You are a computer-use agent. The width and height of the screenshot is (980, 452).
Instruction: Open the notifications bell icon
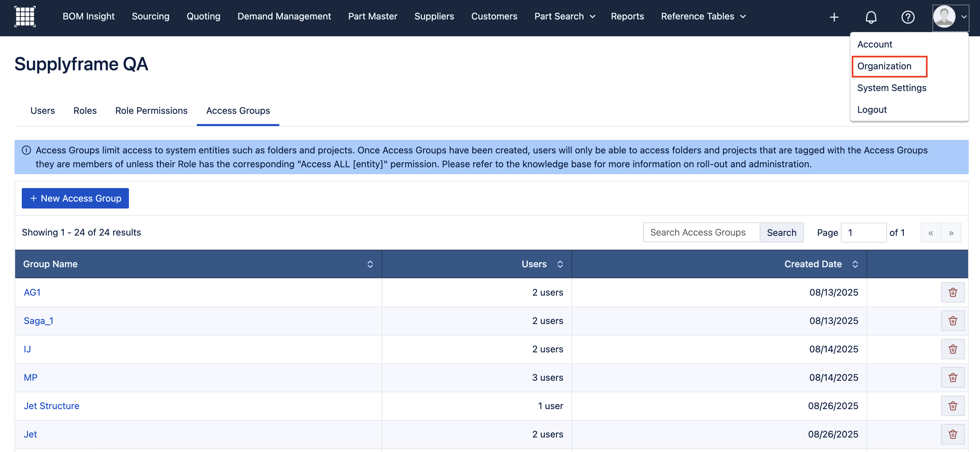point(871,17)
